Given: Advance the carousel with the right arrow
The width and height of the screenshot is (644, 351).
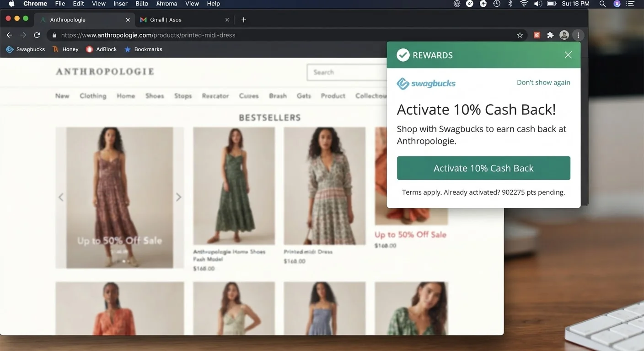Looking at the screenshot, I should tap(178, 197).
